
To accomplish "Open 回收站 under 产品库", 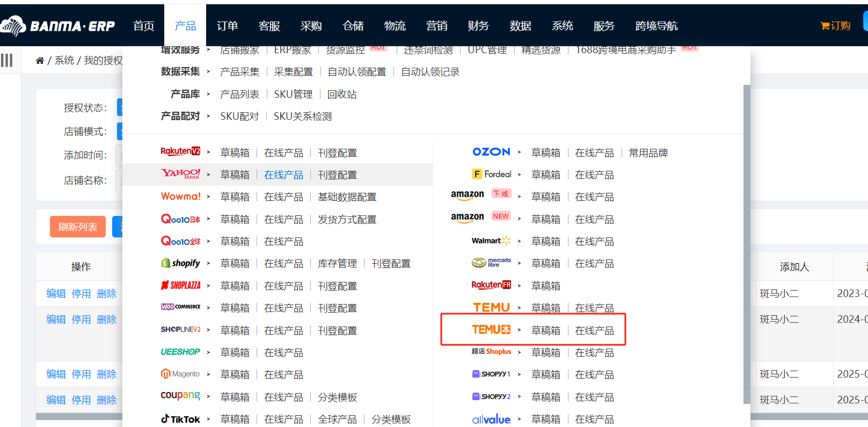I will click(x=342, y=95).
